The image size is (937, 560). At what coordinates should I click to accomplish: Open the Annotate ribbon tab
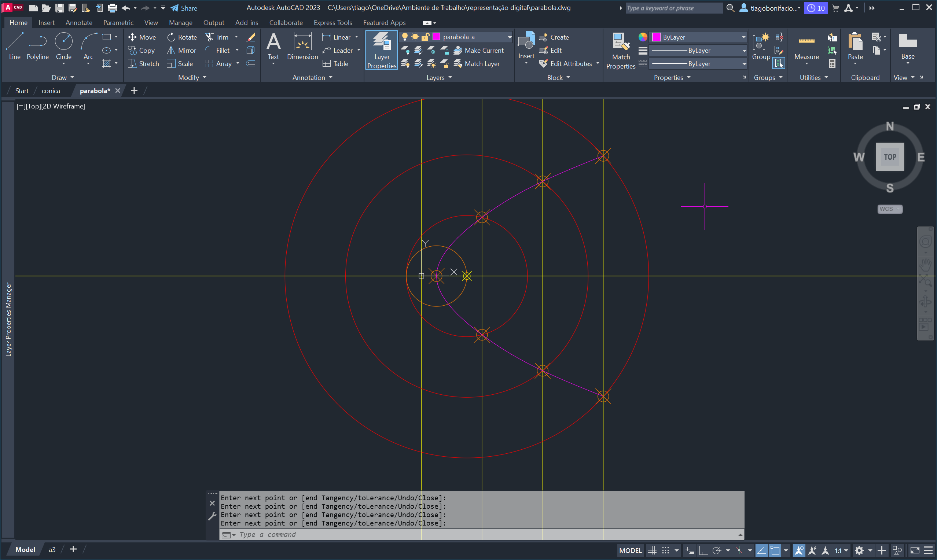click(79, 23)
